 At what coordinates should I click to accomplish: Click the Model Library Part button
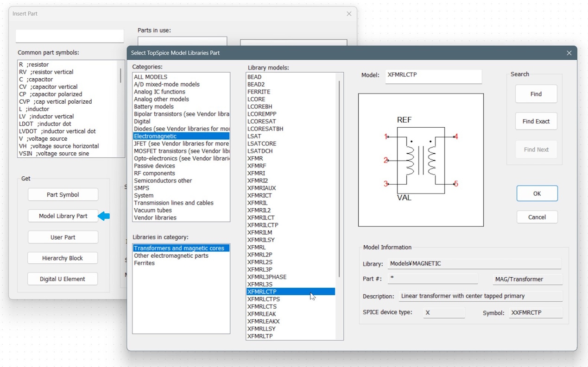63,216
